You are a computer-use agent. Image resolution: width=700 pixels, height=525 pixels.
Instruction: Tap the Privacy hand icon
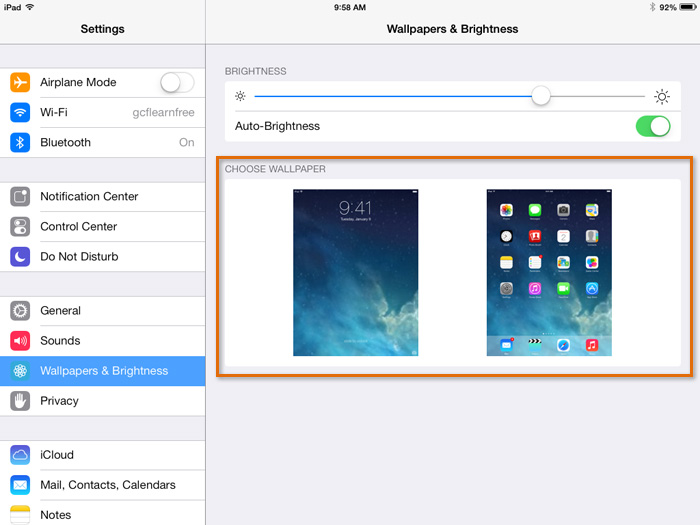click(x=20, y=401)
